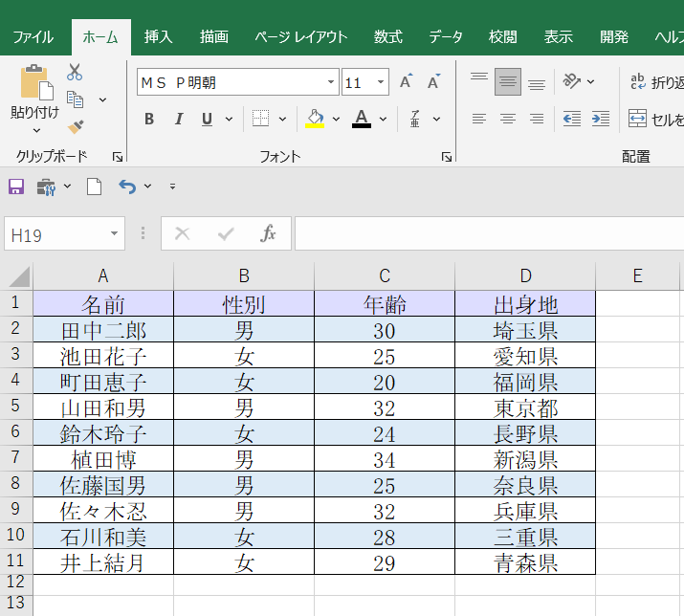Click the quick access toolbox icon
Screen dimensions: 684x616
click(46, 187)
